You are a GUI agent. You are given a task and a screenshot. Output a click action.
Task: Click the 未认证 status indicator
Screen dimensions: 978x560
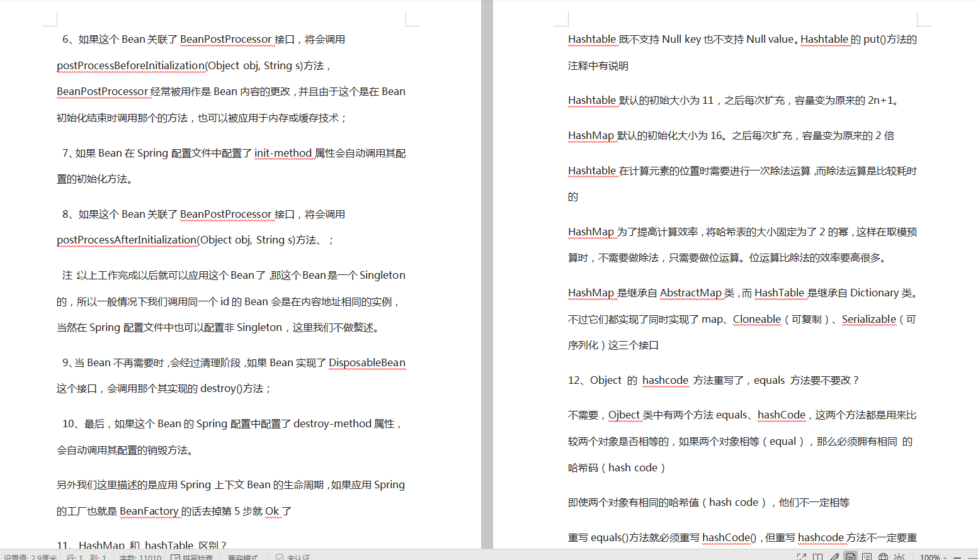(293, 557)
